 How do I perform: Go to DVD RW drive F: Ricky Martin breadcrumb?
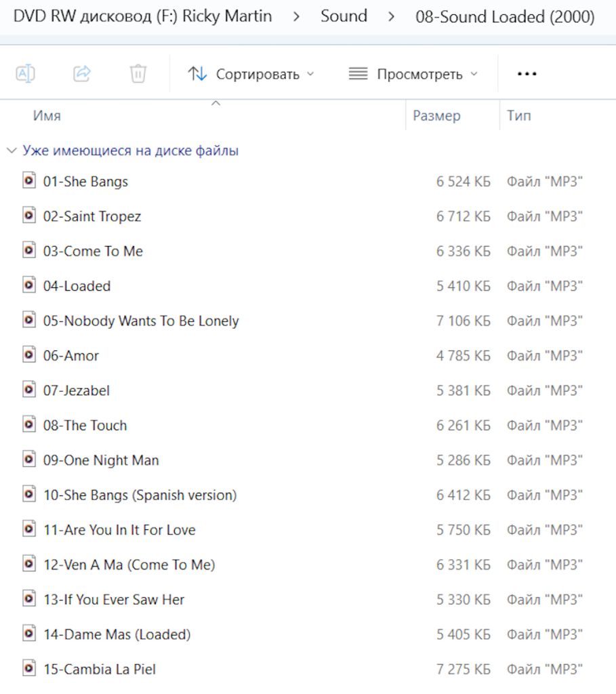[x=142, y=16]
